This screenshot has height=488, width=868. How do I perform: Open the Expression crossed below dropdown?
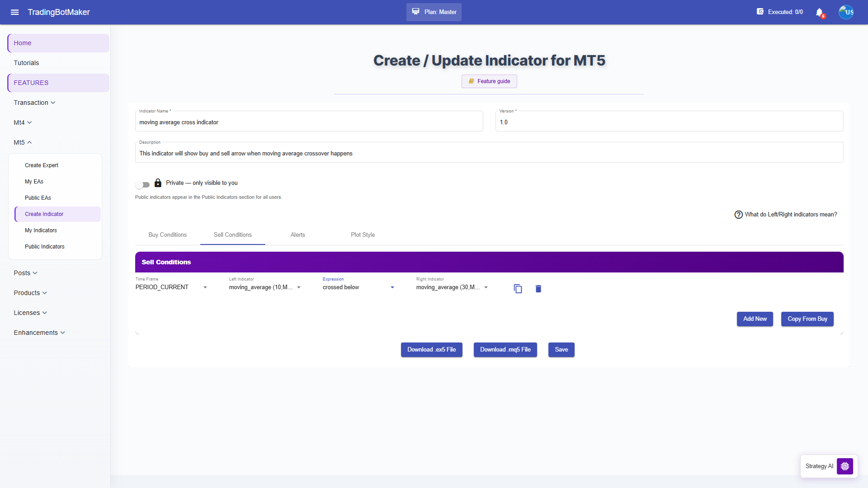coord(359,287)
